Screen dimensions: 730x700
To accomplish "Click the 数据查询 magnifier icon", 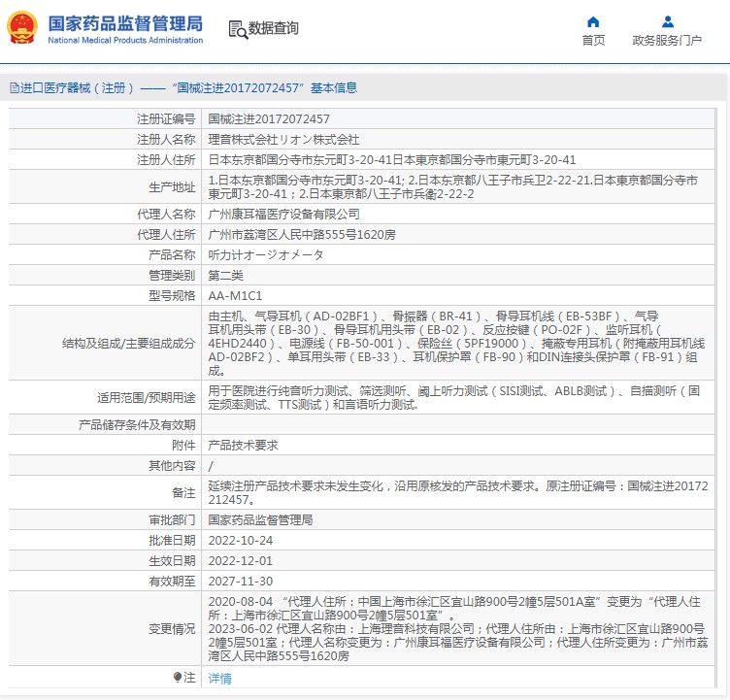I will click(x=237, y=29).
